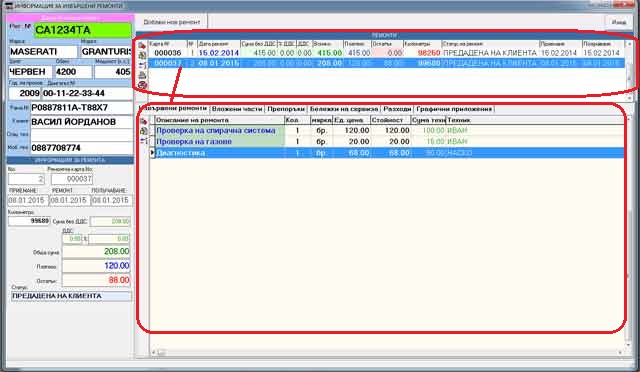
Task: Click the remainder field showing 88.00
Action: (x=96, y=280)
